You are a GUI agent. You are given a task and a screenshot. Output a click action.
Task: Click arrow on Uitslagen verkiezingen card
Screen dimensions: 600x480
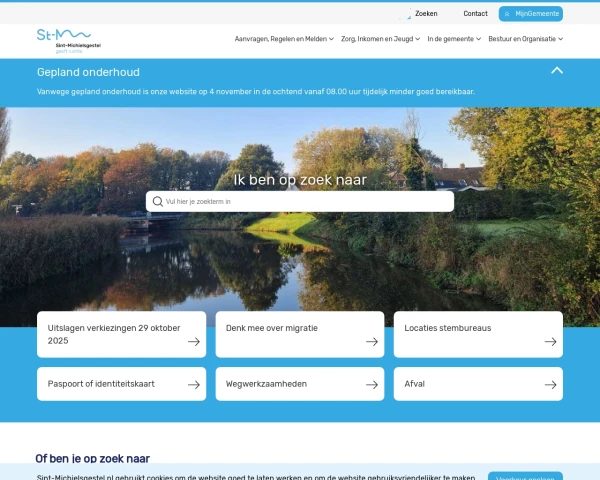click(x=194, y=342)
